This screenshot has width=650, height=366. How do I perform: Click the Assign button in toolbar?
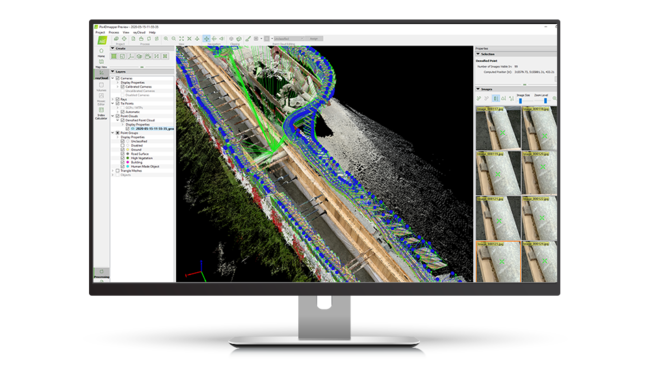314,39
